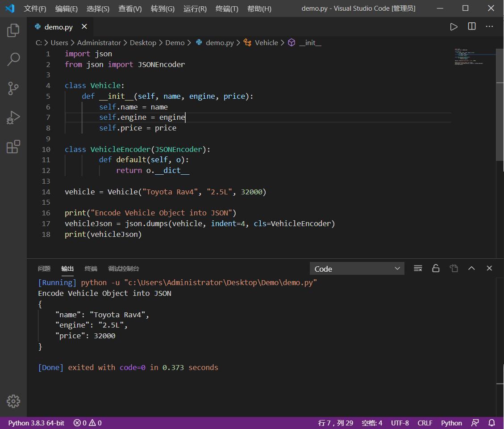Open the Manage settings gear
The height and width of the screenshot is (429, 504).
[13, 401]
